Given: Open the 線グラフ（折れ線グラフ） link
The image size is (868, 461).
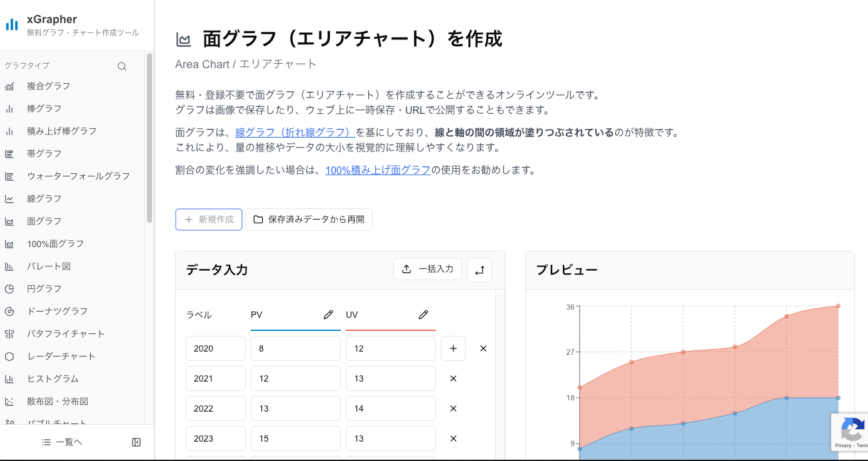Looking at the screenshot, I should click(x=294, y=132).
